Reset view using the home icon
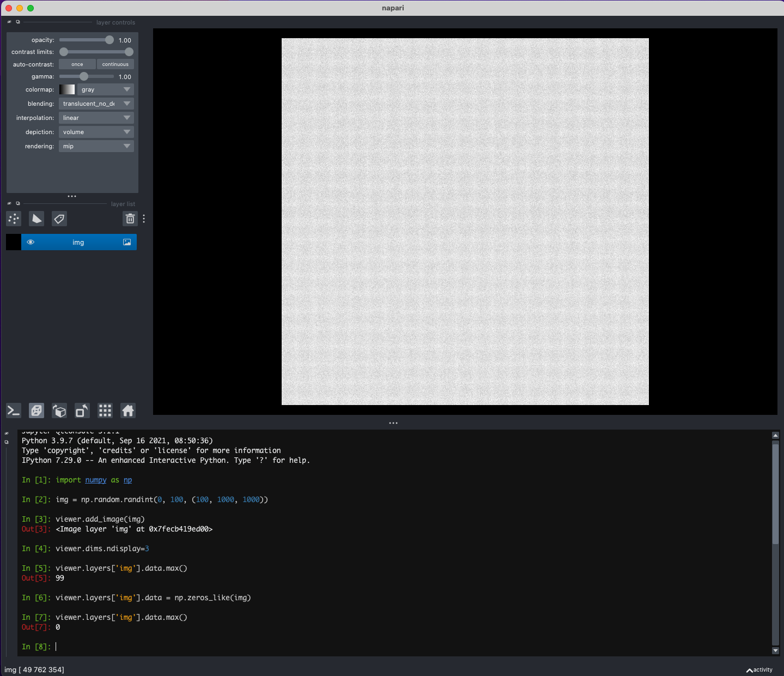 [x=128, y=411]
